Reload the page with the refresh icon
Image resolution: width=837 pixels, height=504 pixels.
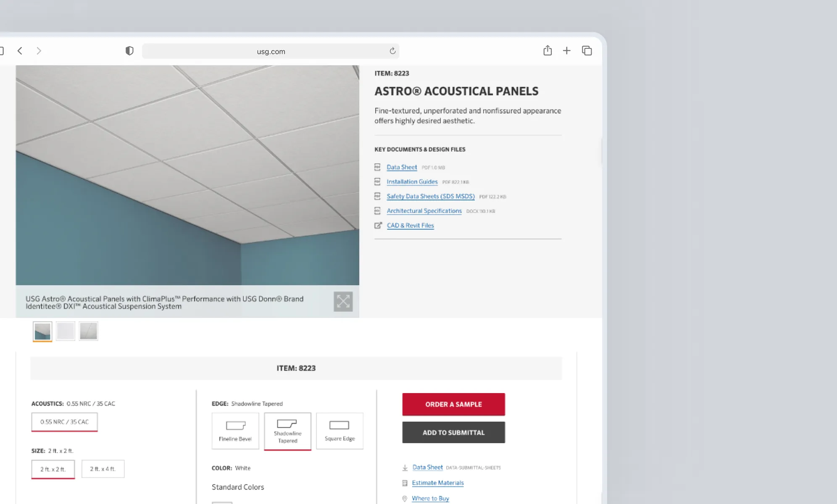(x=392, y=51)
